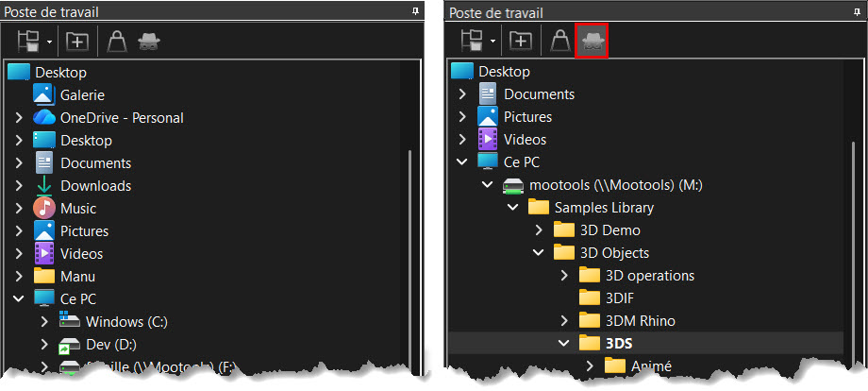Expand the 3D Demo folder
This screenshot has height=391, width=868.
538,230
